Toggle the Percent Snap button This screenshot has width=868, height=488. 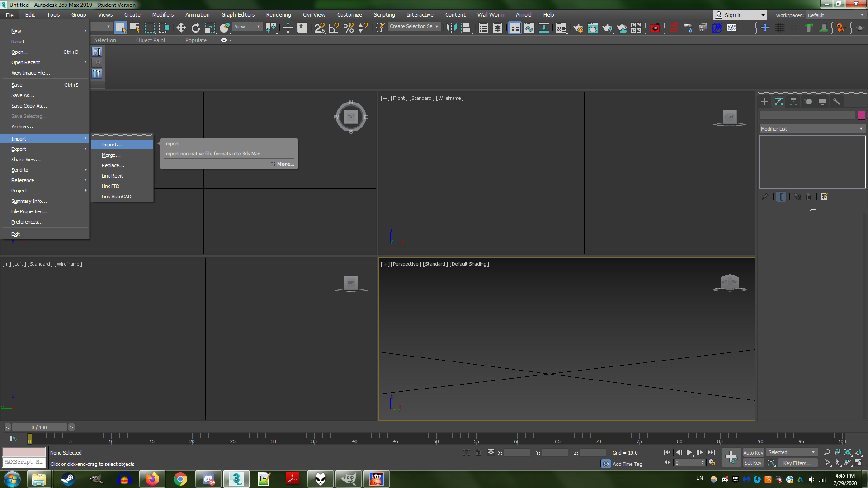tap(349, 28)
